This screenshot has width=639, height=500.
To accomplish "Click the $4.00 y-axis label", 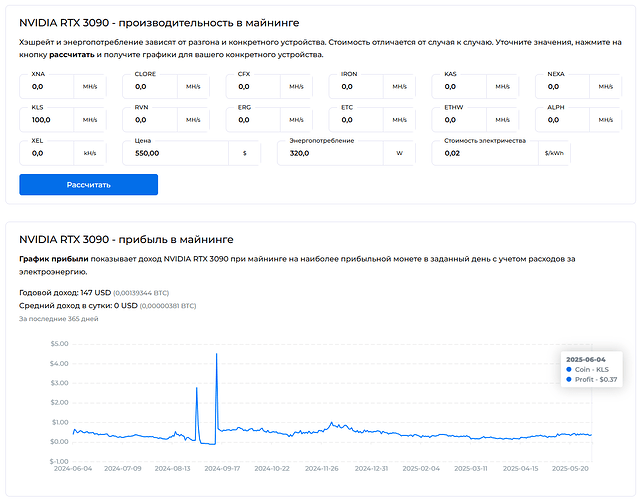I will 59,363.
